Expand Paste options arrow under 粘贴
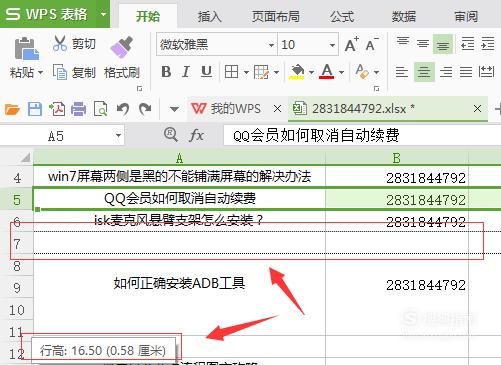The image size is (501, 365). [40, 72]
